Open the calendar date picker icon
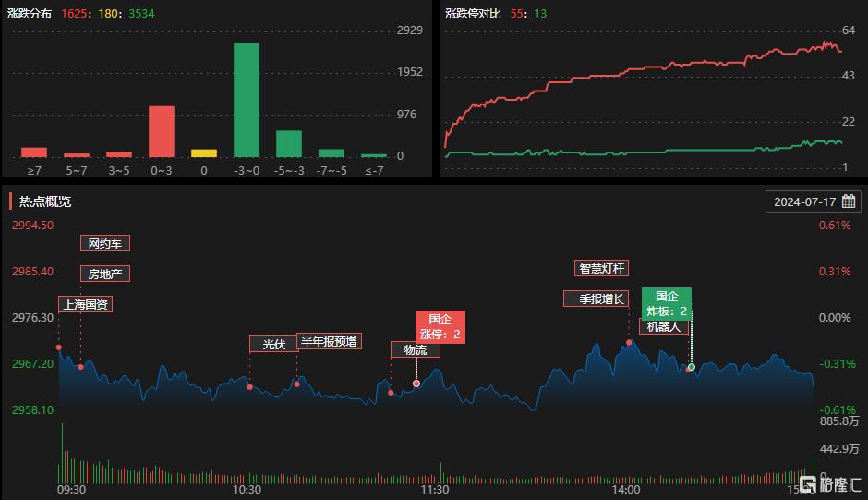868x500 pixels. (x=849, y=201)
